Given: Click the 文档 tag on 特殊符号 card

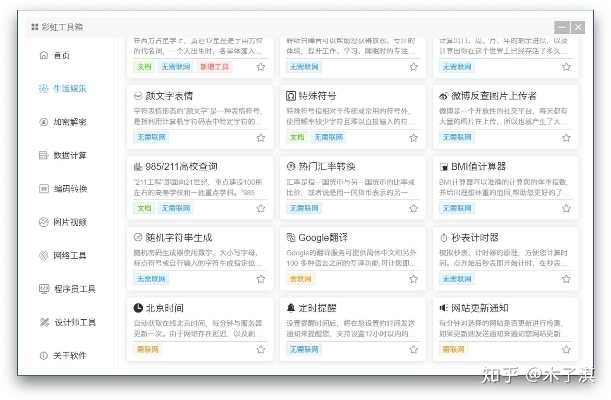Looking at the screenshot, I should coord(297,137).
